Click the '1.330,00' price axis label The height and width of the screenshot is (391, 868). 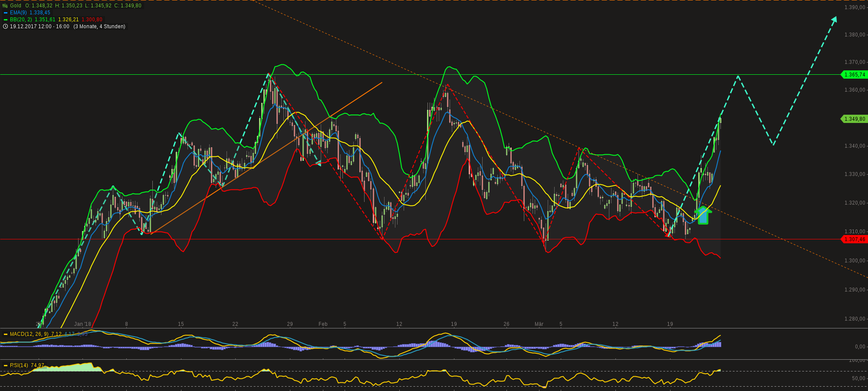click(x=855, y=174)
